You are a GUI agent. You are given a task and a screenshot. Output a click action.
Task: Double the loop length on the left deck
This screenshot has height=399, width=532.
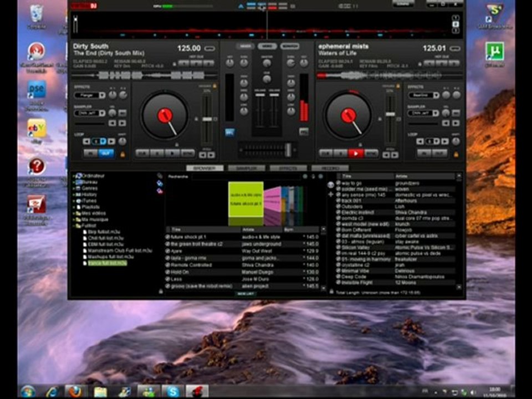tap(111, 141)
